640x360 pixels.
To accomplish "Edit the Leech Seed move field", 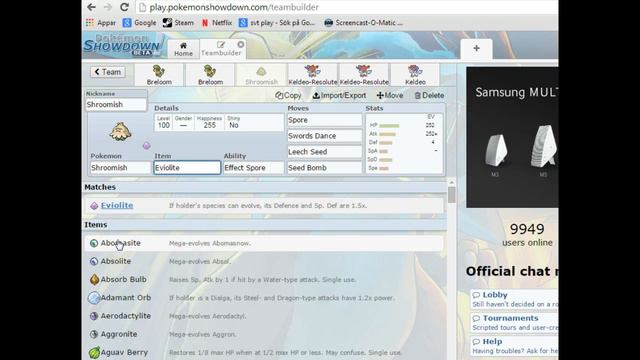I will (324, 152).
